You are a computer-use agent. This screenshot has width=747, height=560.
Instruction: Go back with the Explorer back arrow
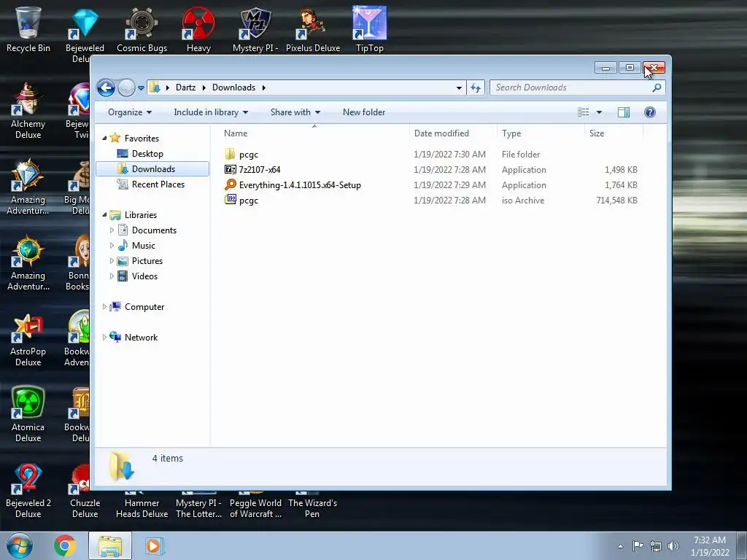[106, 87]
